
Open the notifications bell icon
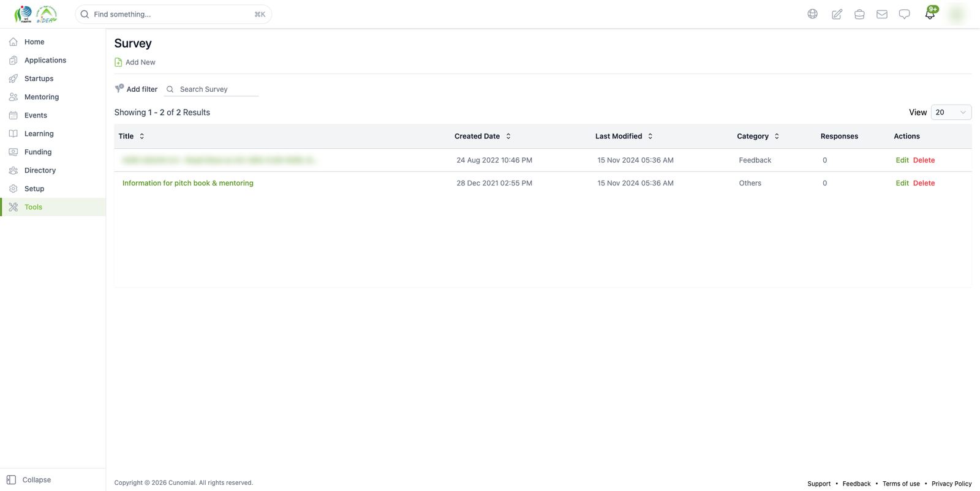coord(930,14)
